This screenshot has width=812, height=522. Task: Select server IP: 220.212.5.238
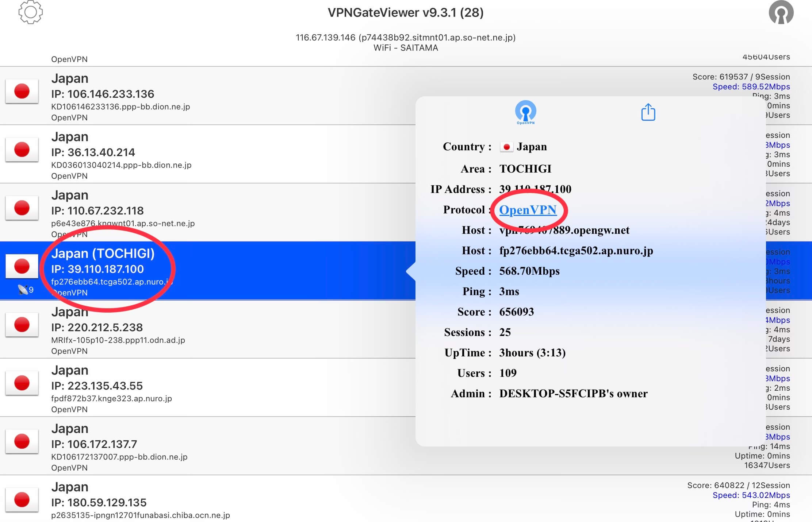click(97, 328)
